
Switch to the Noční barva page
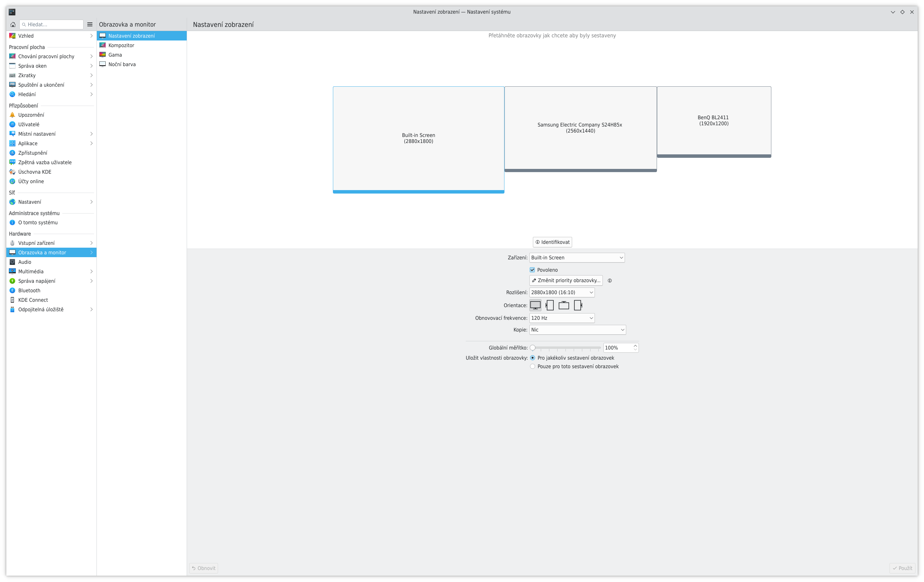tap(122, 65)
